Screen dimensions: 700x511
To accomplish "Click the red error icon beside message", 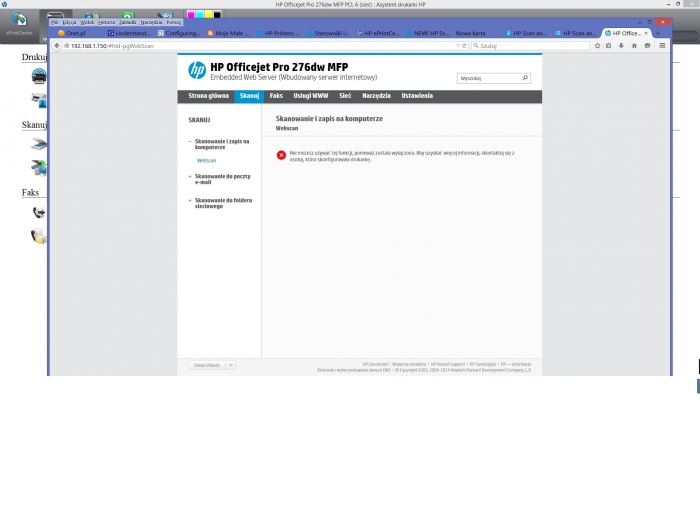I will (281, 155).
